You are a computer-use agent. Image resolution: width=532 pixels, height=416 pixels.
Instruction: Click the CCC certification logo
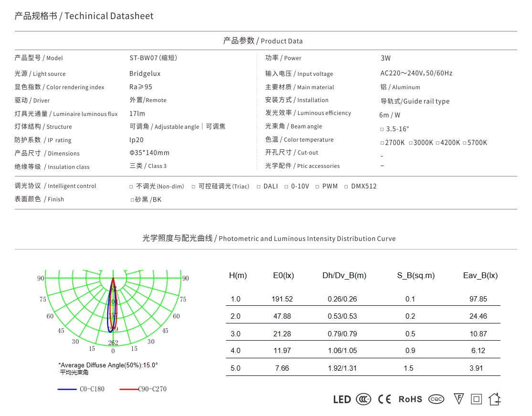[x=363, y=399]
